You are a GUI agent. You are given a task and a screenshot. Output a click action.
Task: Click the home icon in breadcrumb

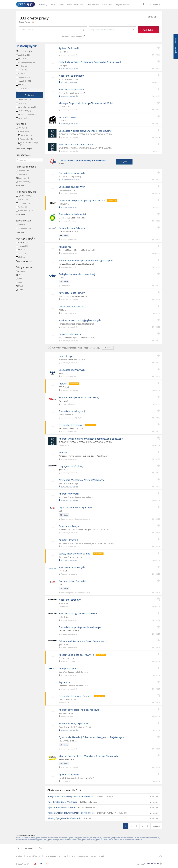pos(18,848)
